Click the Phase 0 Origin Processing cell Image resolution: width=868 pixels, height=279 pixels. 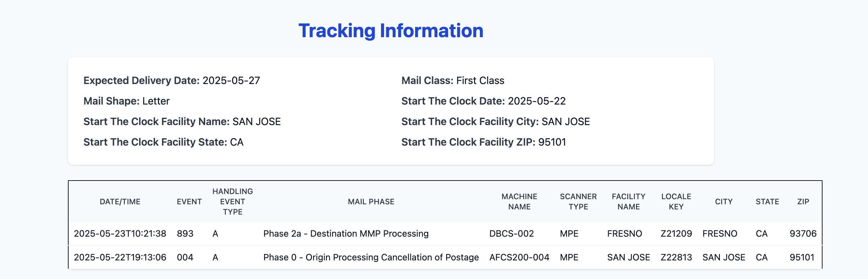coord(371,258)
